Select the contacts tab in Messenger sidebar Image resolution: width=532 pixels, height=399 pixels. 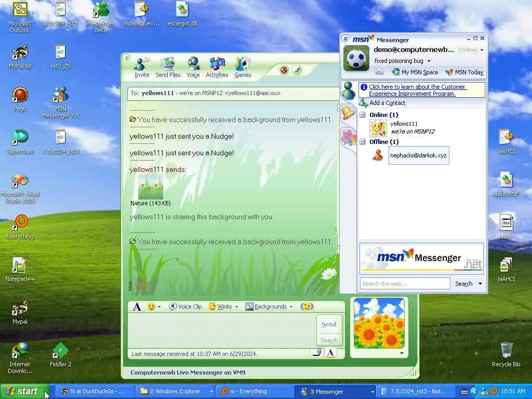coord(348,90)
